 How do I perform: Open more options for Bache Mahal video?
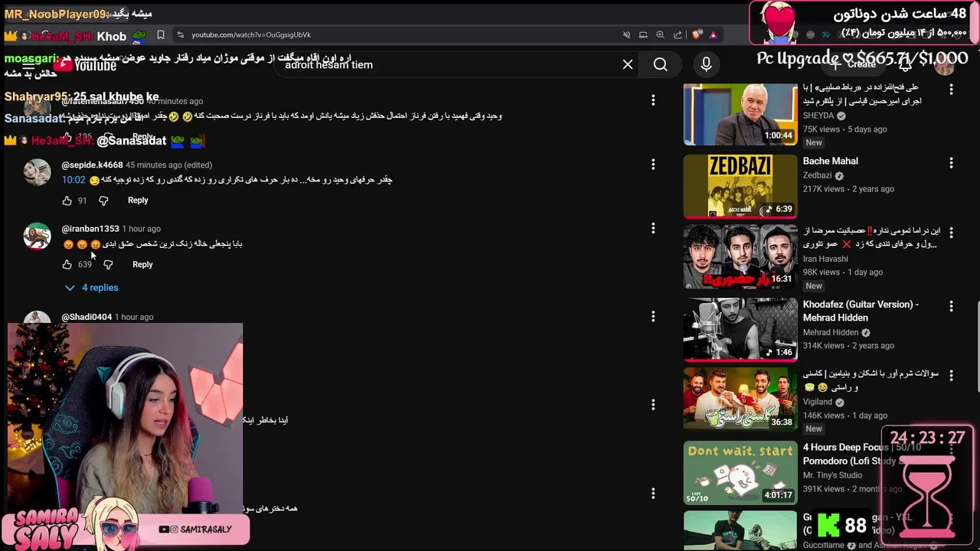[x=951, y=163]
